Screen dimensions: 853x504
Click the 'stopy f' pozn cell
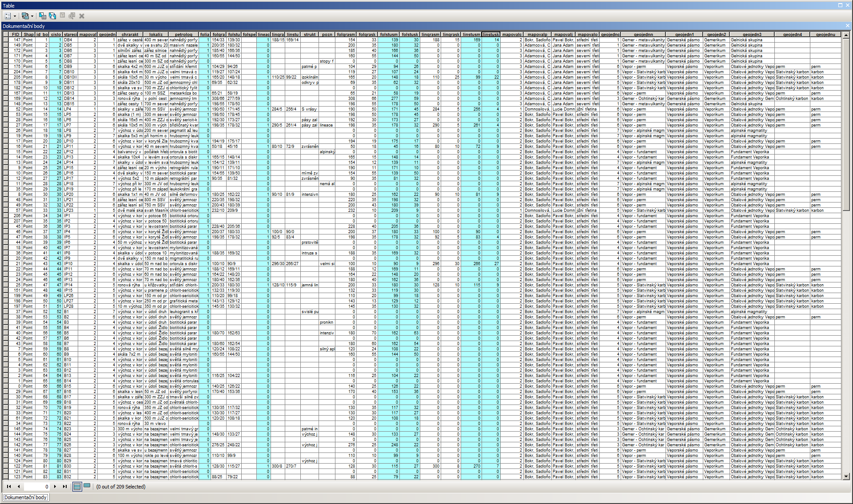(327, 61)
